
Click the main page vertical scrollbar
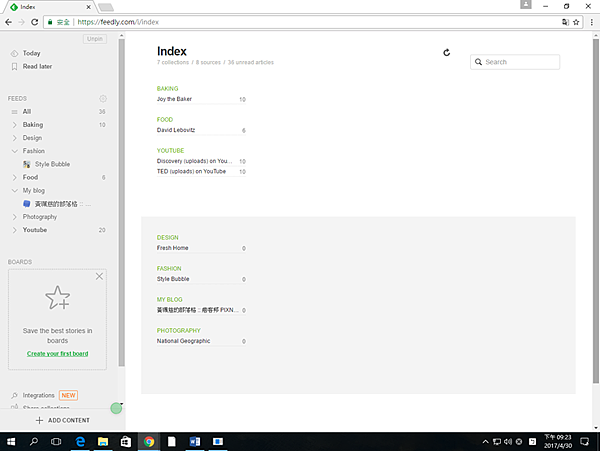[x=596, y=210]
